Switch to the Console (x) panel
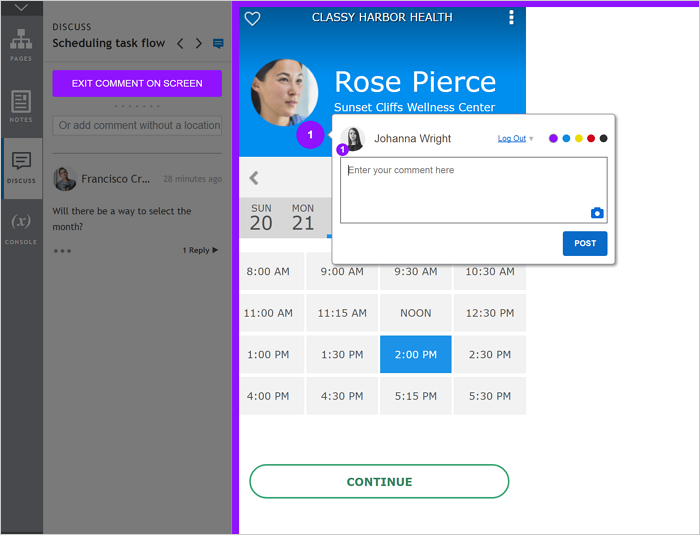This screenshot has height=535, width=700. (21, 228)
